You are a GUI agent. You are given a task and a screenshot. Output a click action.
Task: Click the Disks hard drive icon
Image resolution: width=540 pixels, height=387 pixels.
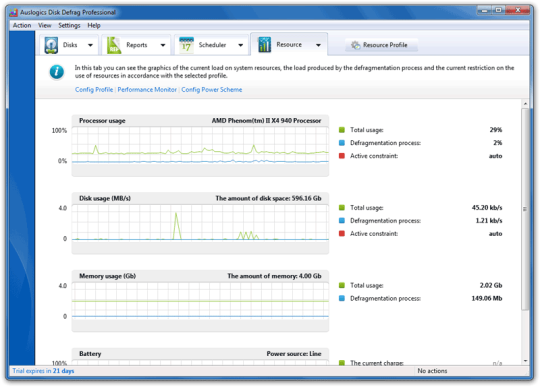tap(51, 45)
